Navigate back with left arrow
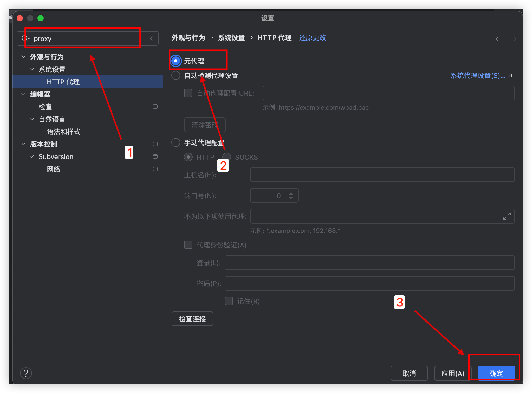The image size is (532, 393). (x=499, y=39)
